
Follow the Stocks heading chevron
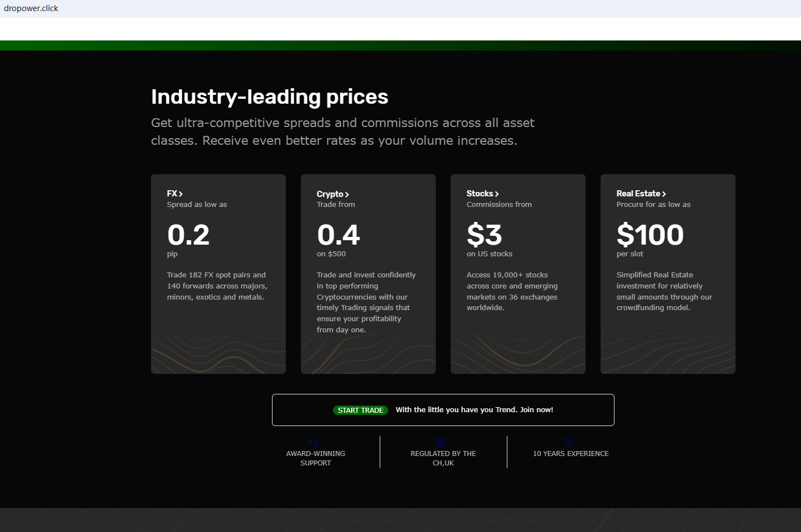click(x=497, y=194)
